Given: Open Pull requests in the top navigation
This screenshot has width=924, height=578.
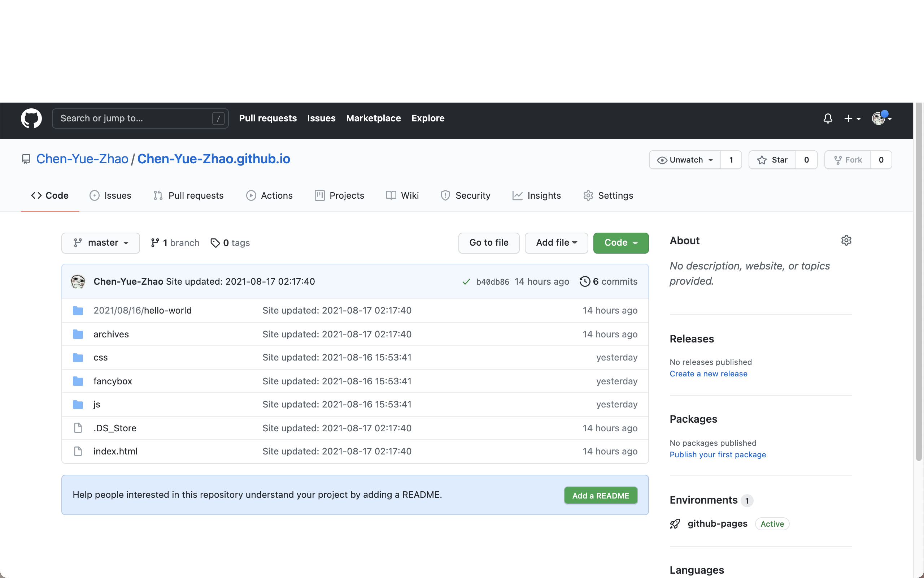Looking at the screenshot, I should point(268,118).
